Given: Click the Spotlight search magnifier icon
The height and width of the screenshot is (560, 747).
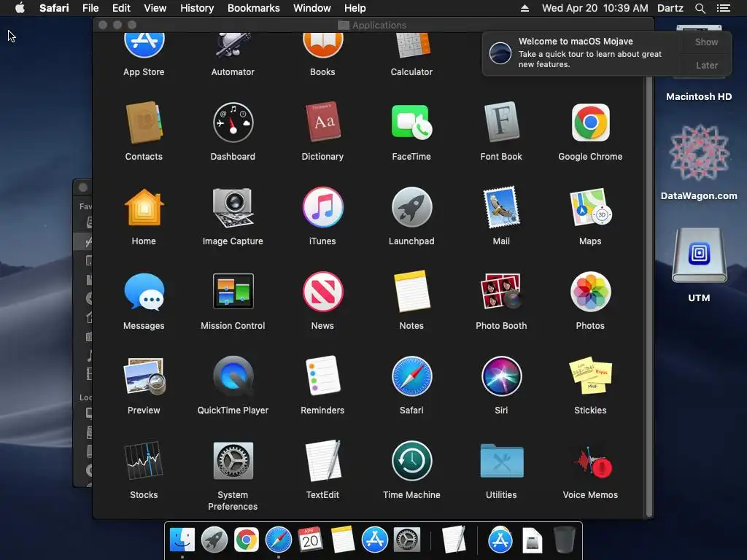Looking at the screenshot, I should pyautogui.click(x=700, y=8).
